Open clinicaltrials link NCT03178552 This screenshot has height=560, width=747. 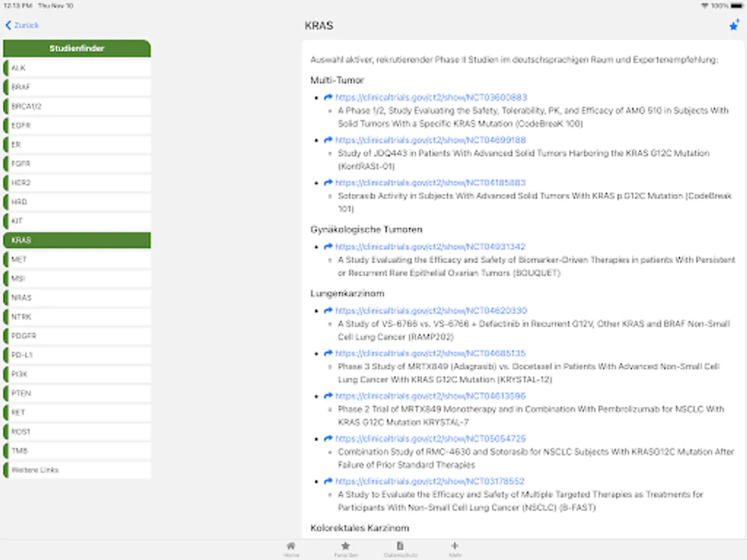coord(430,482)
